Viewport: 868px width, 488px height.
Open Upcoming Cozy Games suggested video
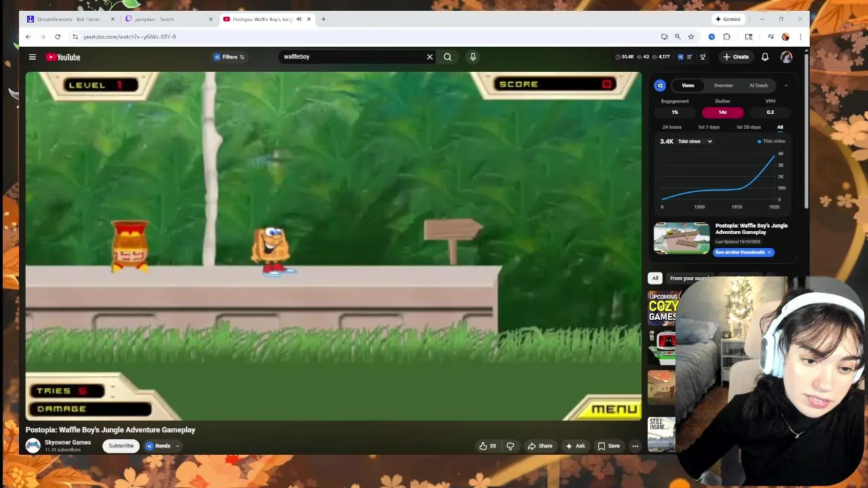[x=662, y=308]
